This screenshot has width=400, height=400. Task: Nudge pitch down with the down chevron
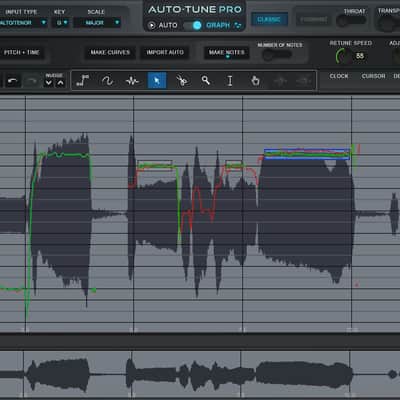point(49,83)
